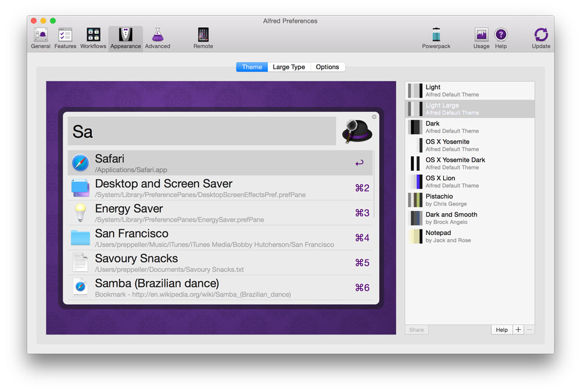Click the Alfred hat icon in preview
Viewport: 581px width, 392px height.
coord(357,131)
